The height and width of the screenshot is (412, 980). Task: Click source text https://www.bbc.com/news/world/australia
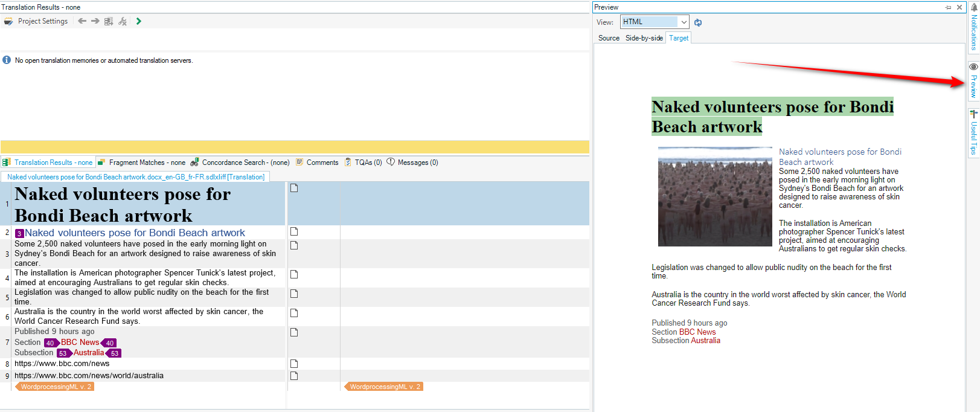coord(89,376)
